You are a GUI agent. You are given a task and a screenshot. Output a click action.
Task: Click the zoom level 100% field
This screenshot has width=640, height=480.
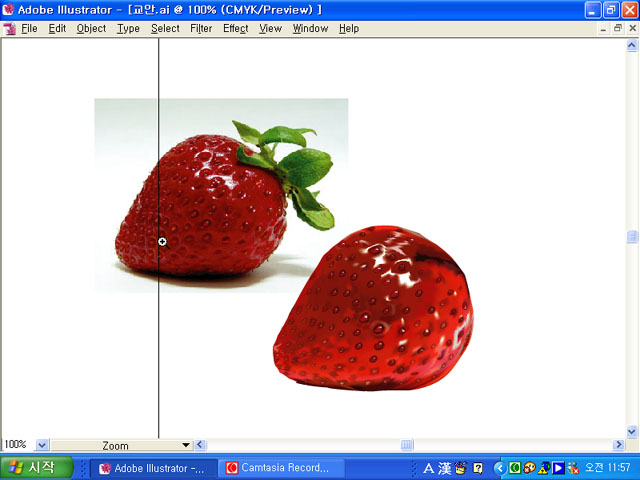16,444
